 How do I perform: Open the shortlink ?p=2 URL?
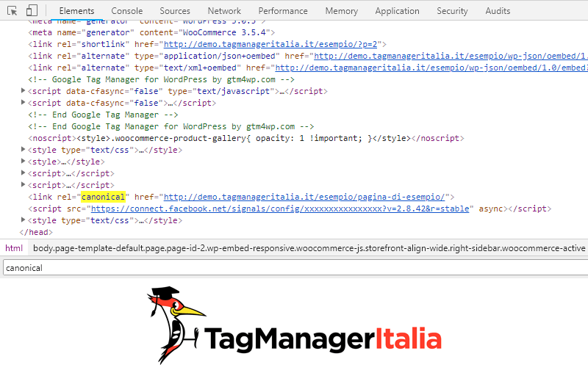tap(270, 44)
